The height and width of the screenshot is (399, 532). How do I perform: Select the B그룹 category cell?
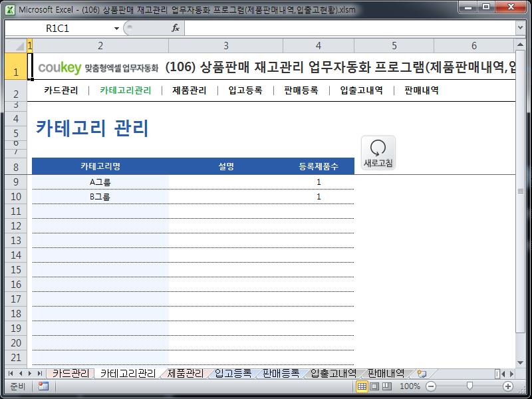[x=100, y=197]
